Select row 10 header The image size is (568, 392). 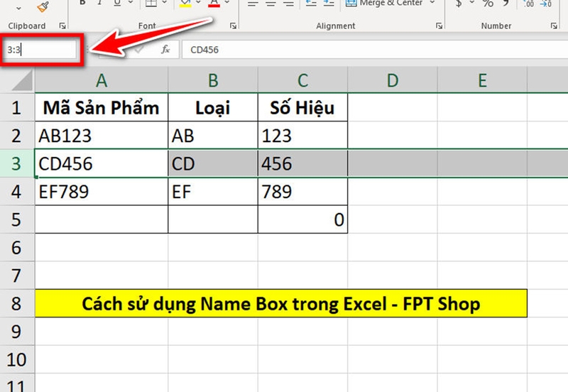[x=16, y=359]
